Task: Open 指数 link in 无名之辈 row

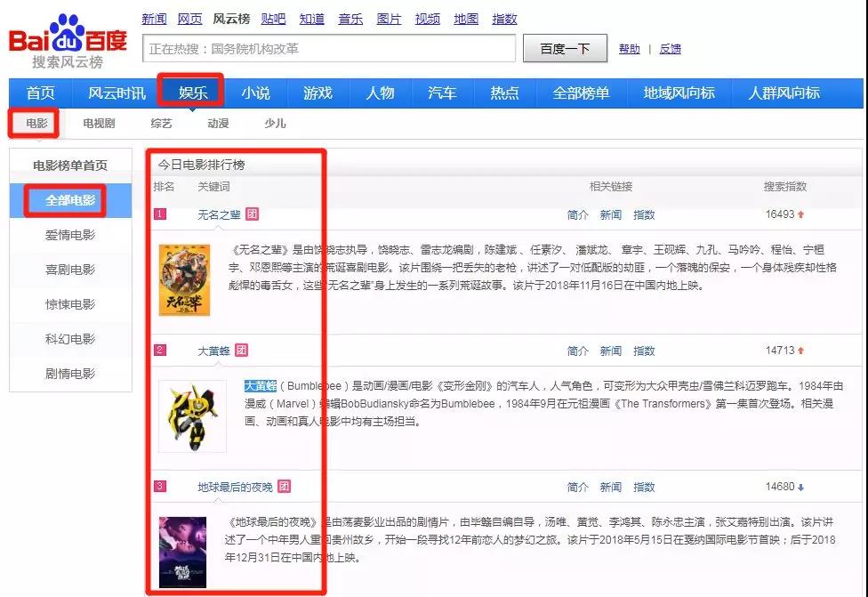Action: tap(644, 214)
